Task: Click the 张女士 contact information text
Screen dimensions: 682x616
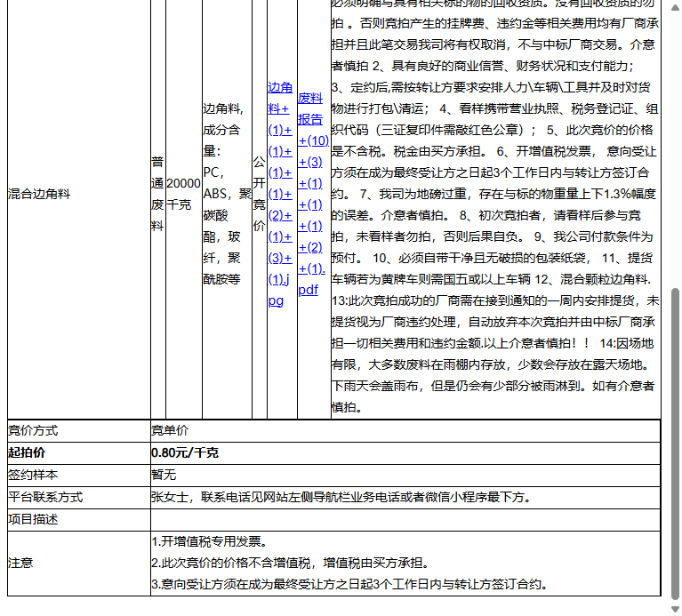Action: point(341,497)
